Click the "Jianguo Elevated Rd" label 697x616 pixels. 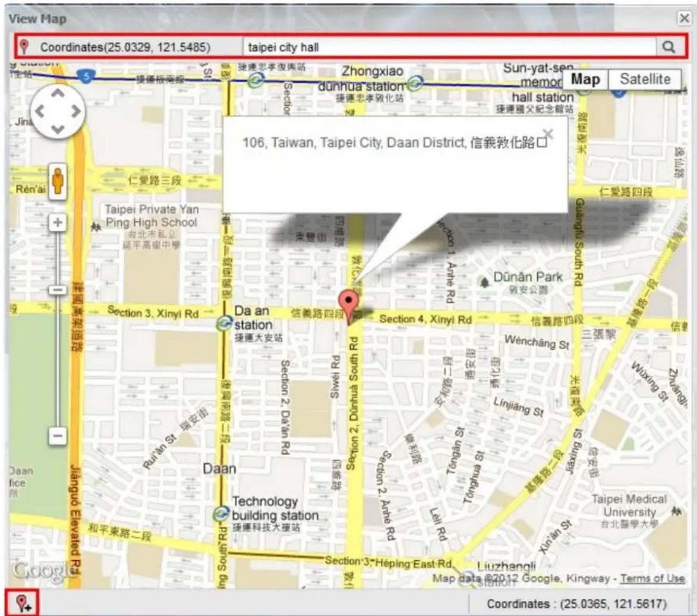(75, 520)
